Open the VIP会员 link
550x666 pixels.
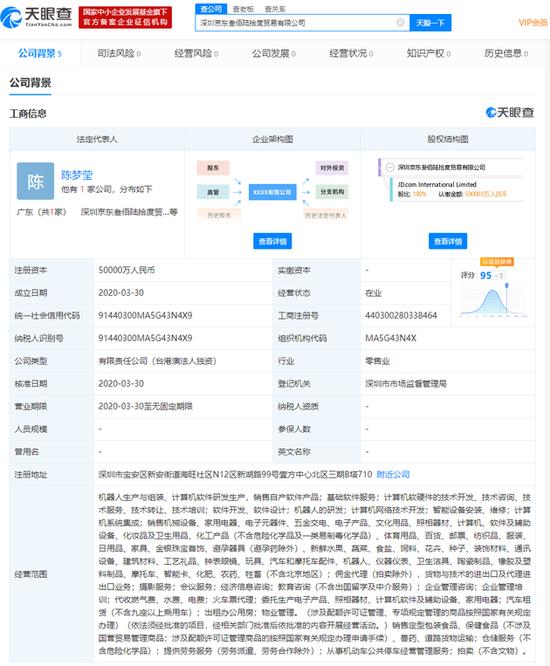pos(533,23)
